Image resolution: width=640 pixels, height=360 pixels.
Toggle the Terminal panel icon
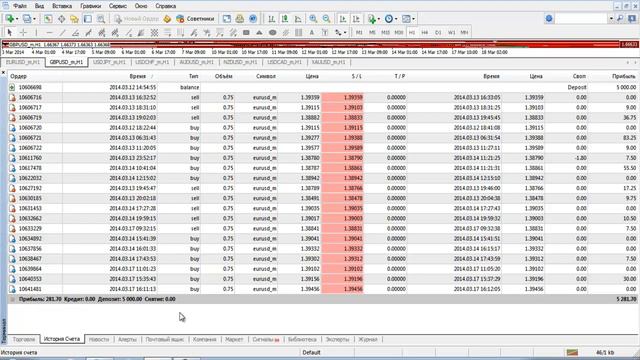[87, 19]
